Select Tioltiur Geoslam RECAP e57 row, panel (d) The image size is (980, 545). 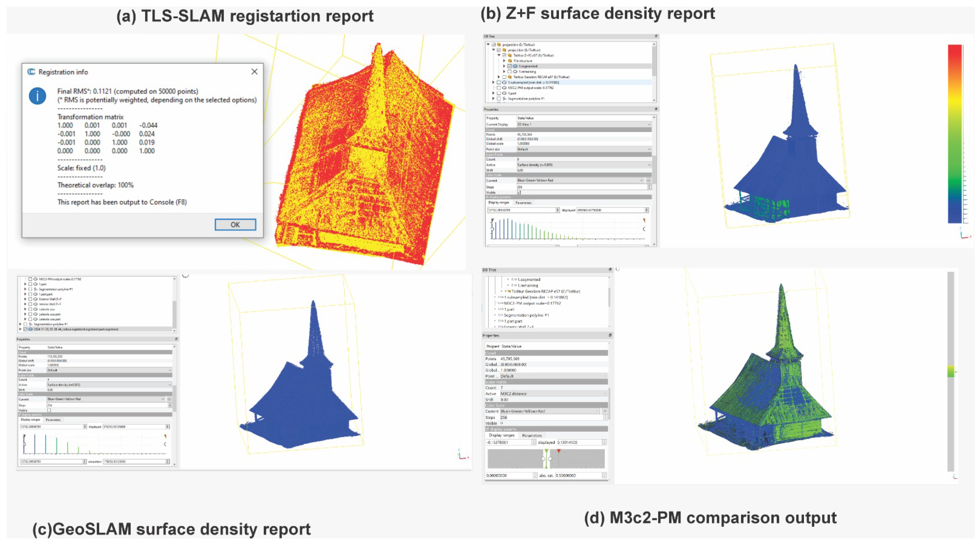[x=546, y=291]
